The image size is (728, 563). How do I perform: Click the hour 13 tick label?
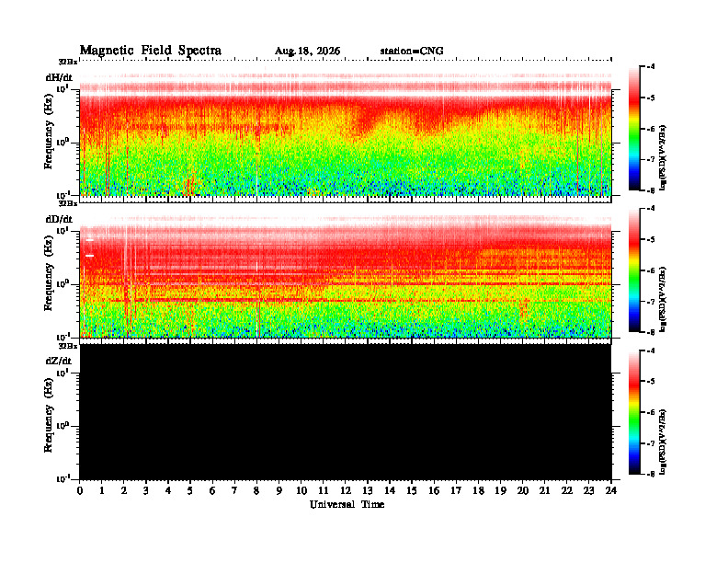(368, 491)
